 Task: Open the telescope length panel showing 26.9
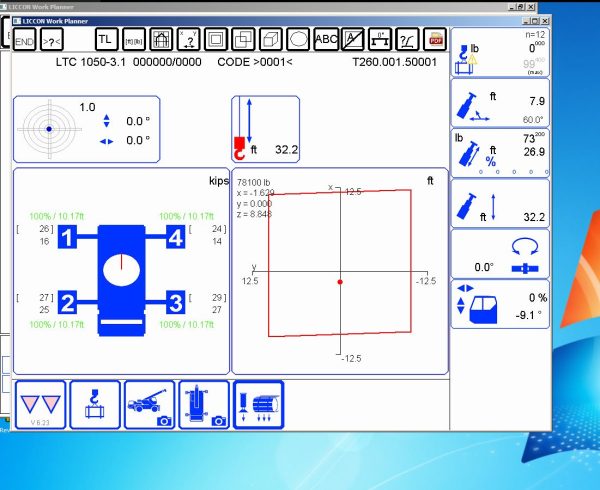pyautogui.click(x=500, y=153)
